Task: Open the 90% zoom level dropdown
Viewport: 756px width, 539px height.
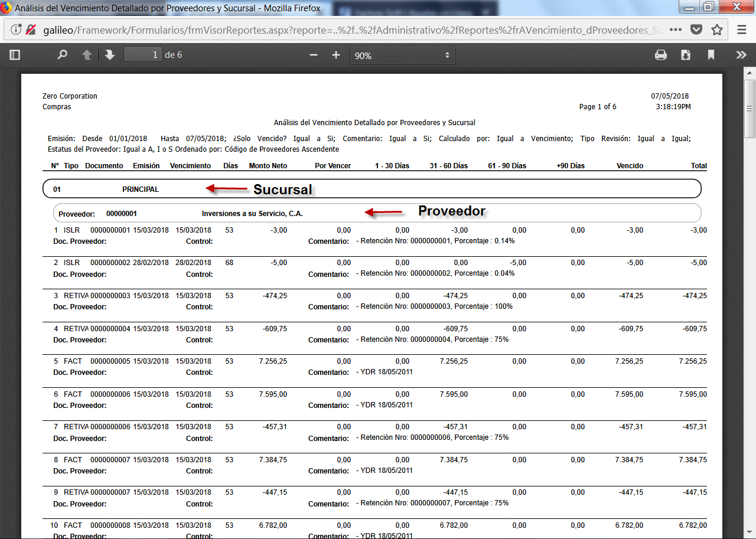Action: 402,55
